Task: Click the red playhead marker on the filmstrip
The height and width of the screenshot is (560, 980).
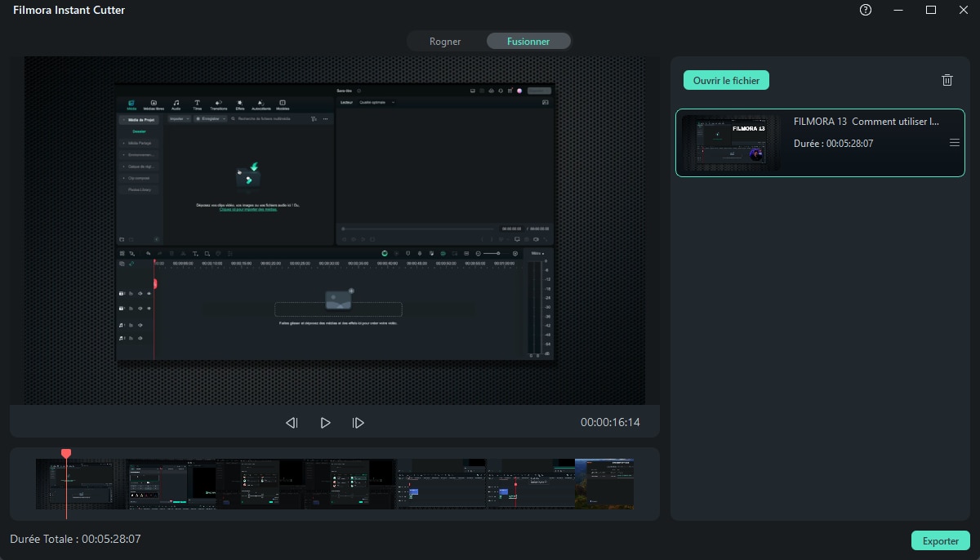Action: (x=66, y=454)
